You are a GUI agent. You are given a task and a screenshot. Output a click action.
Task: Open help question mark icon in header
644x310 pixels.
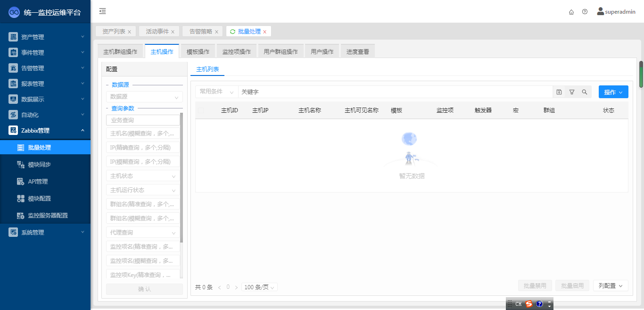pos(585,12)
